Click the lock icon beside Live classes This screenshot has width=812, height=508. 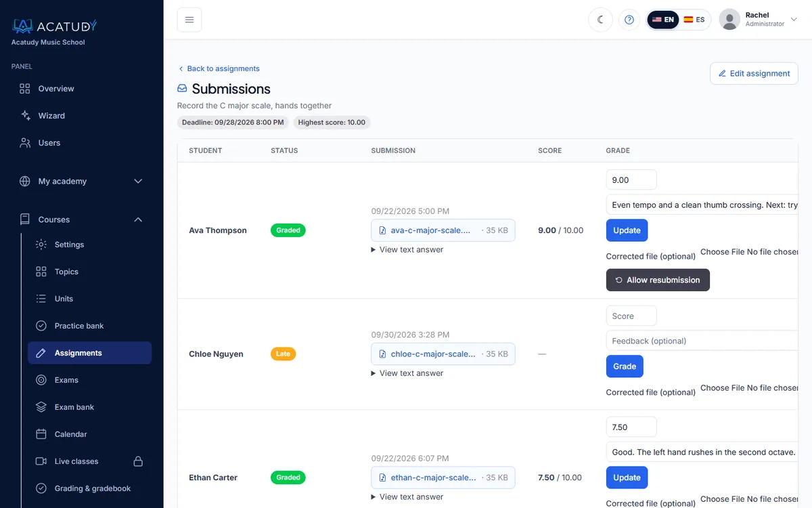coord(138,461)
